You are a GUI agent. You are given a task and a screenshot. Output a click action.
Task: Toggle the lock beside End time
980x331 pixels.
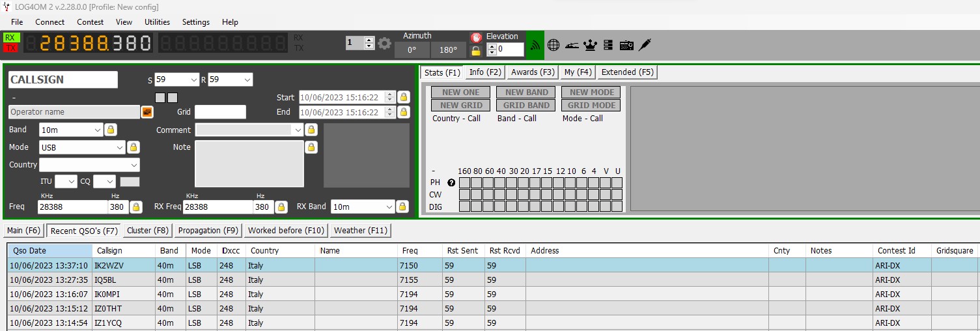(x=404, y=112)
